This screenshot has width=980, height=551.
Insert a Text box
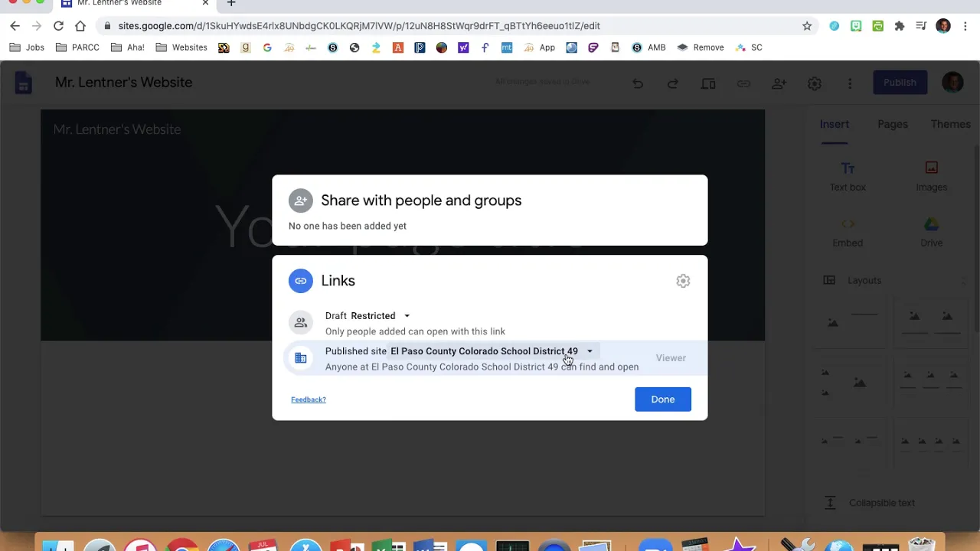(x=848, y=176)
